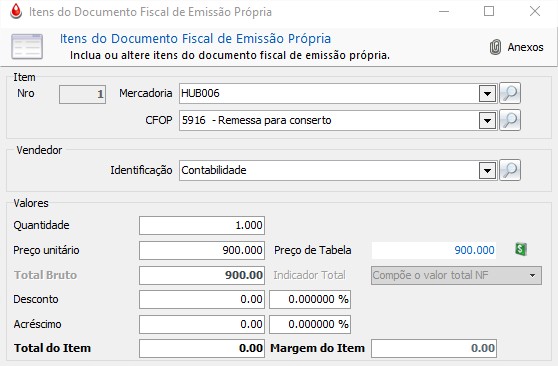
Task: Click the Margem do Item label
Action: (x=317, y=348)
